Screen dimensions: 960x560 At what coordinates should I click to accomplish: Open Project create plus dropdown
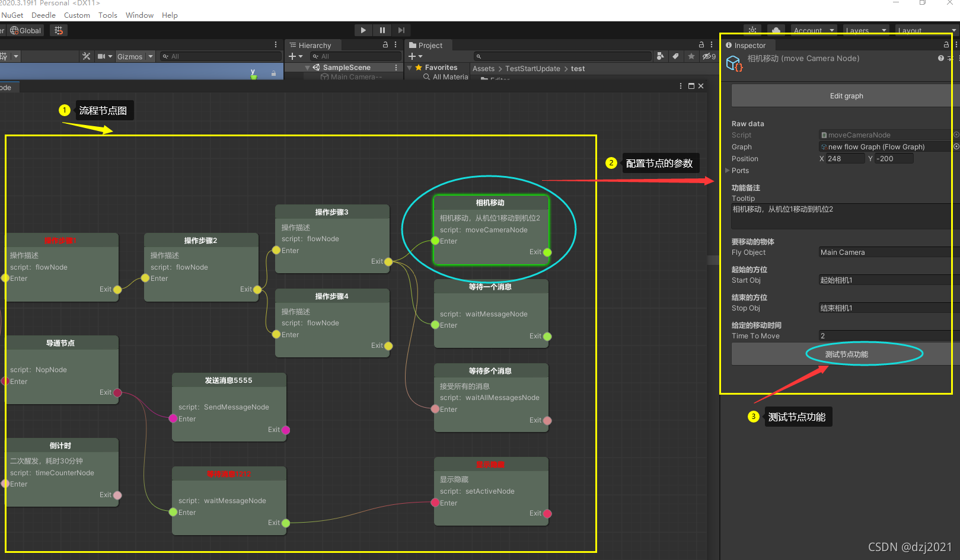415,56
